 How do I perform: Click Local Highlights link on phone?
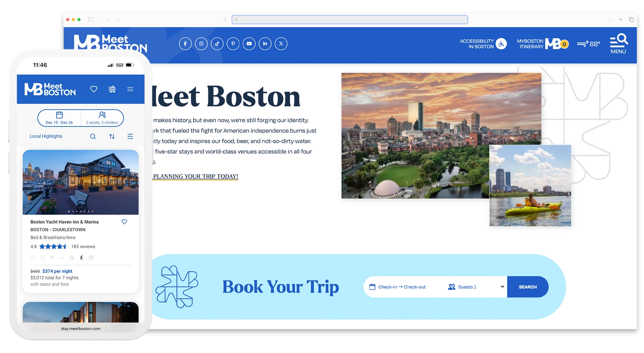pyautogui.click(x=46, y=136)
